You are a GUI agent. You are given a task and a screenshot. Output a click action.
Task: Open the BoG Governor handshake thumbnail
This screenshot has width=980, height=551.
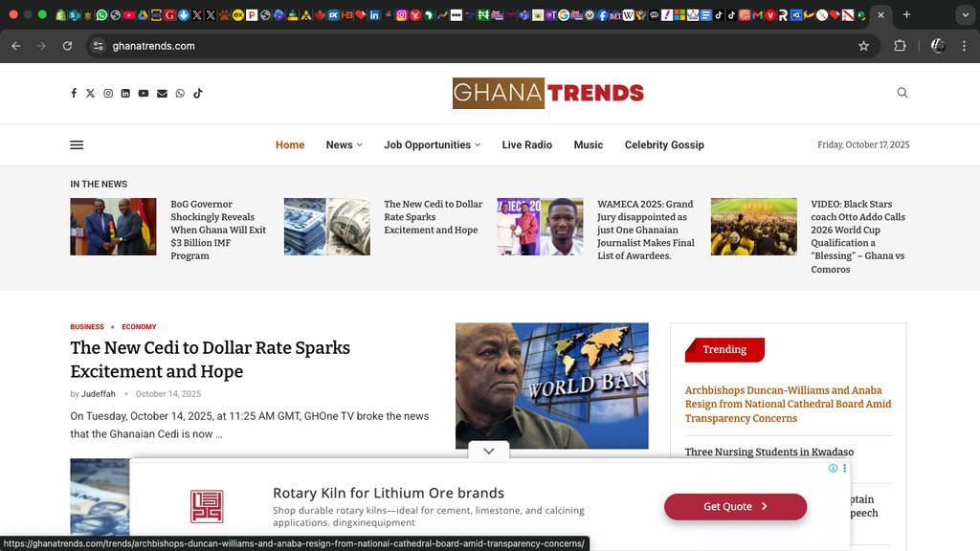tap(113, 227)
